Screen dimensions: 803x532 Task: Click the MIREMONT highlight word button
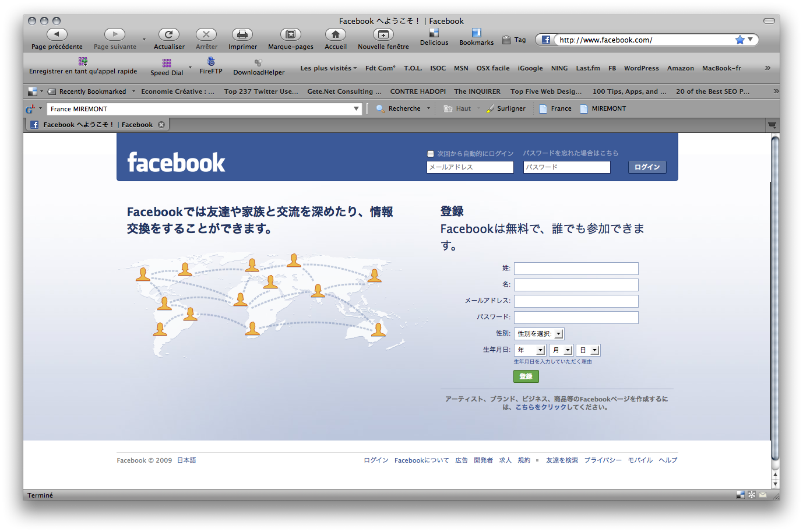tap(603, 108)
